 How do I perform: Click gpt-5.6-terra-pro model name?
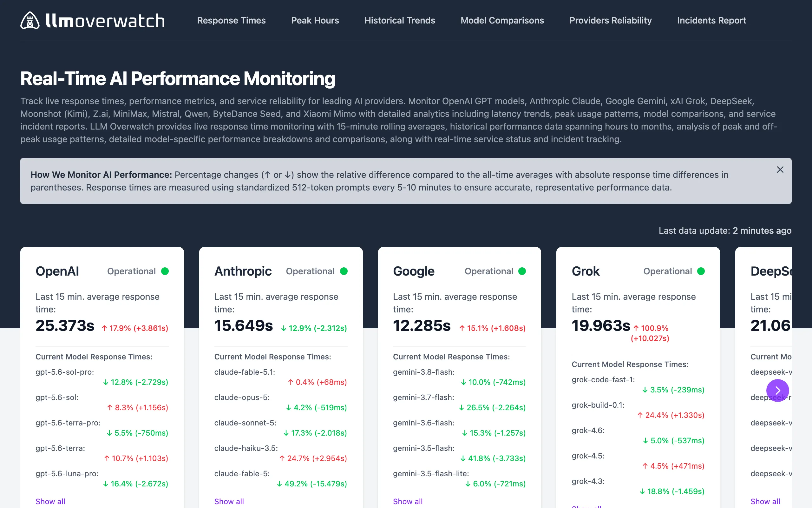[68, 423]
